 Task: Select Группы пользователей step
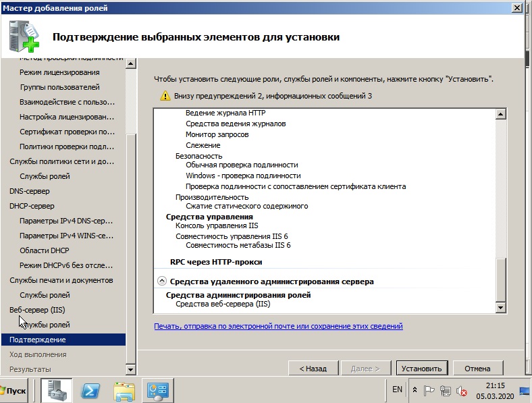[59, 87]
